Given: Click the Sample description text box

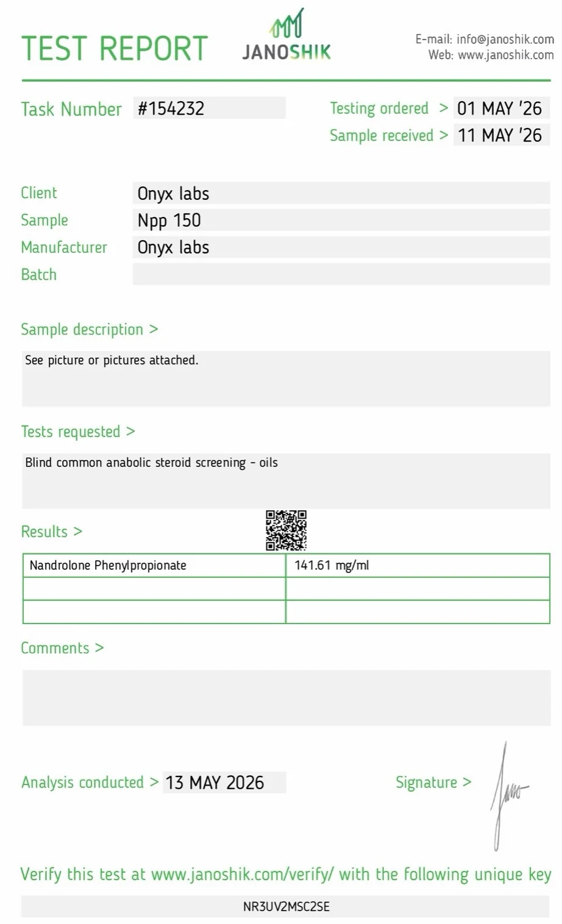Looking at the screenshot, I should 286,378.
